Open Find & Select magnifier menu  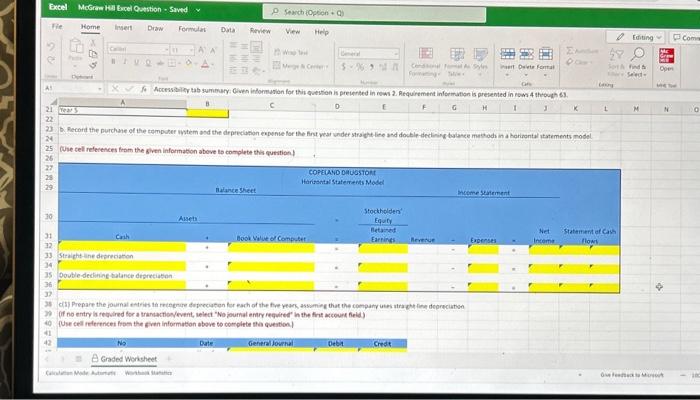coord(637,62)
